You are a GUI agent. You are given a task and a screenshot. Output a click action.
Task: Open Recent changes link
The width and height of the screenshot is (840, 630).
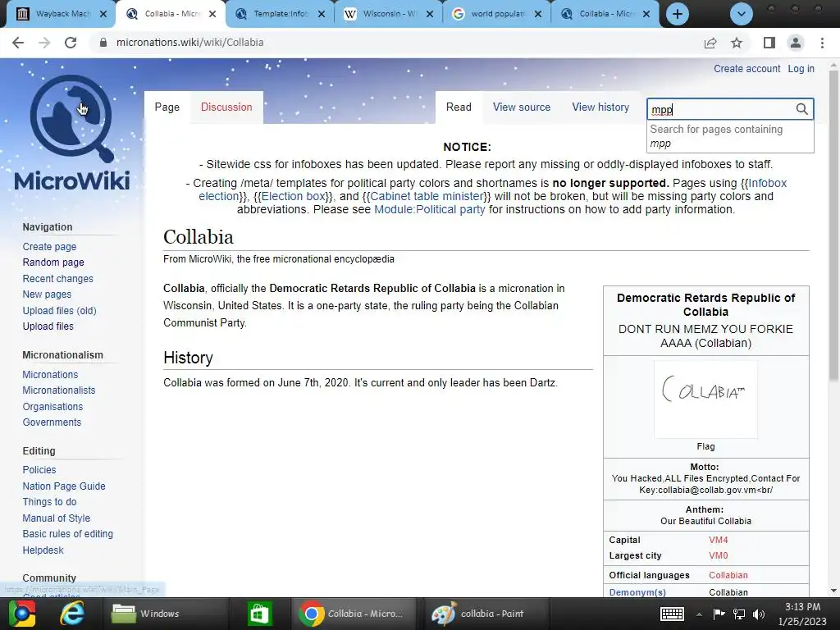[x=58, y=279]
